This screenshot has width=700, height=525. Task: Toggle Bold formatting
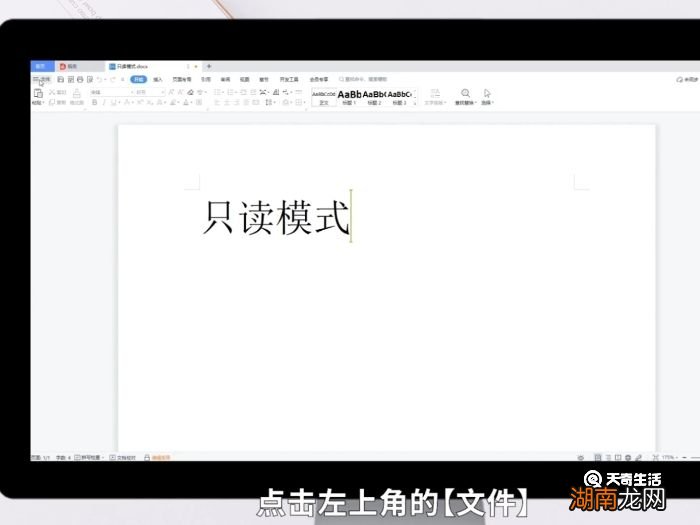pyautogui.click(x=95, y=102)
